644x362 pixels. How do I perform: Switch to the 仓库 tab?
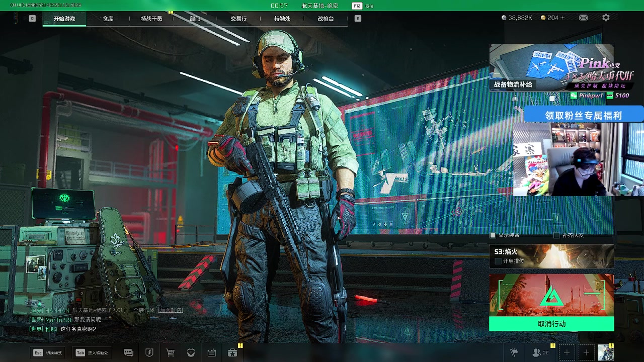[x=108, y=19]
